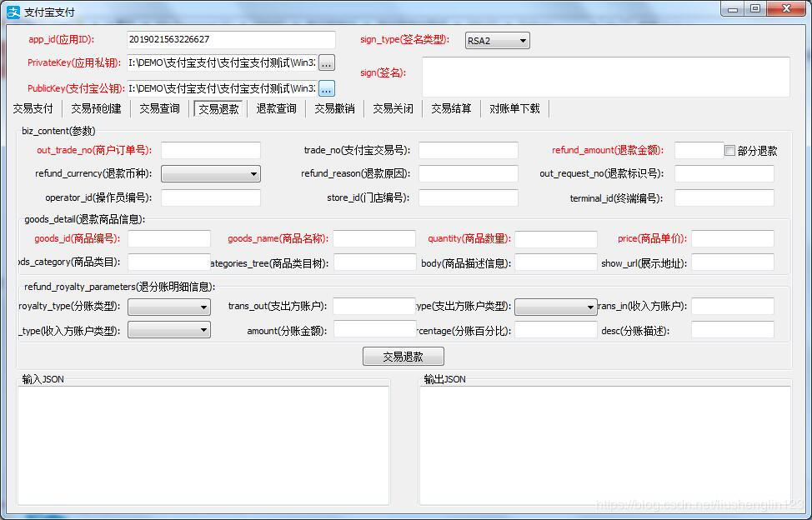812x520 pixels.
Task: Minimize the 支付宝支付 window
Action: click(x=733, y=9)
